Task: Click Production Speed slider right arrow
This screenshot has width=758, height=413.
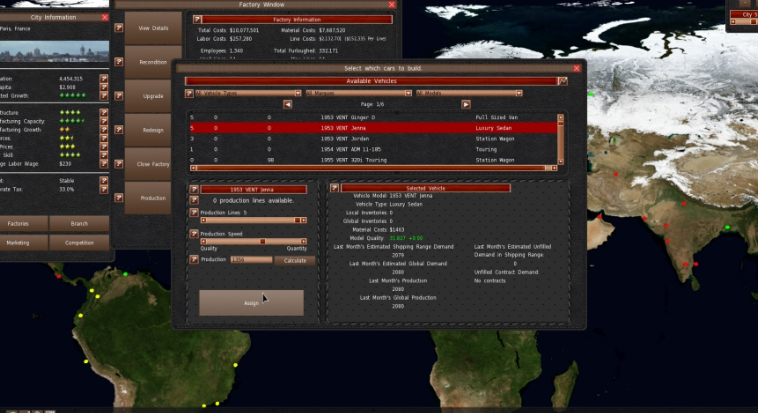Action: (304, 241)
